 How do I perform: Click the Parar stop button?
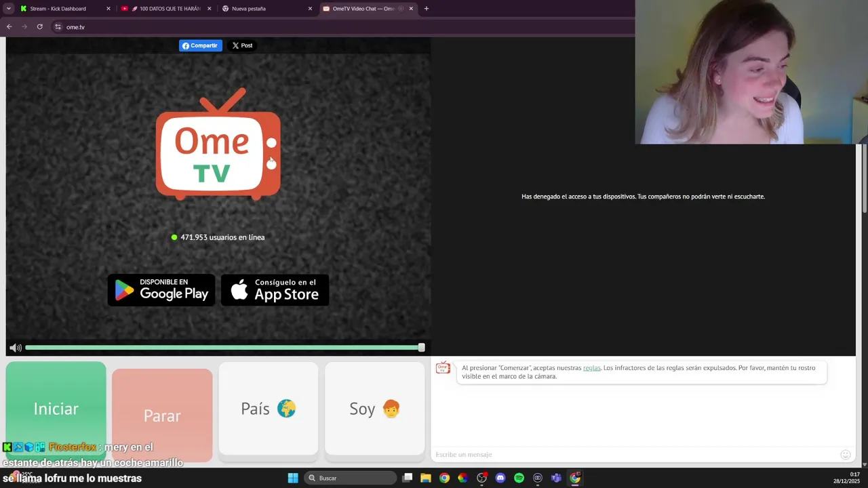coord(162,415)
